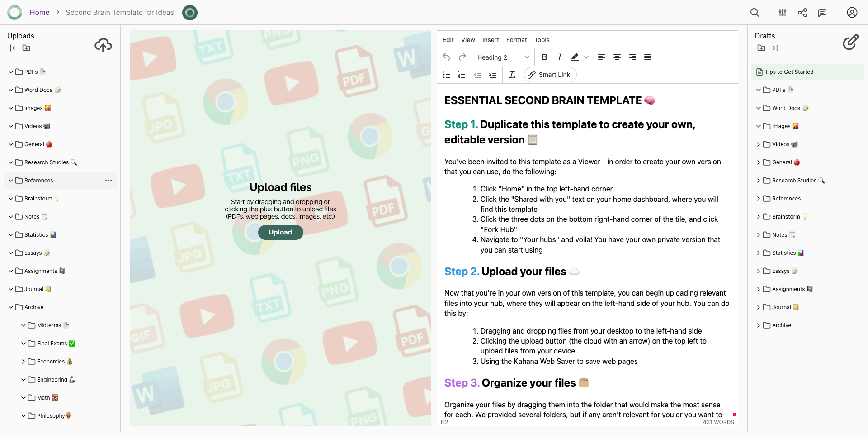Expand the Videos folder in Drafts

point(759,144)
